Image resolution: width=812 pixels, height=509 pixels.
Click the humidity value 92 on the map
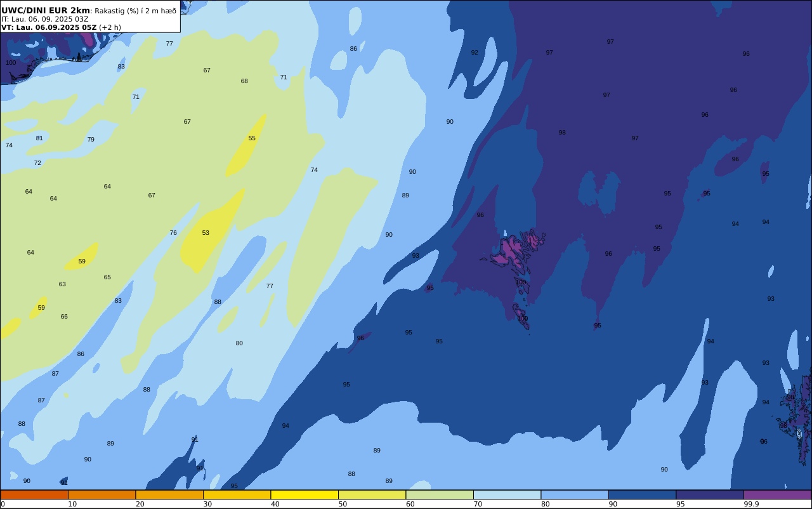click(475, 53)
